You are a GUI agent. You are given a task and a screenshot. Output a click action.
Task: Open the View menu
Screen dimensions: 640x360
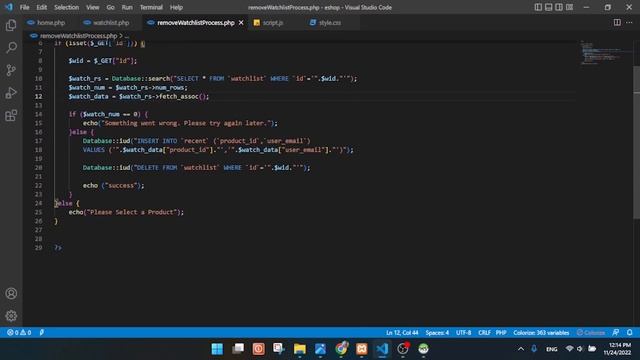(x=93, y=7)
